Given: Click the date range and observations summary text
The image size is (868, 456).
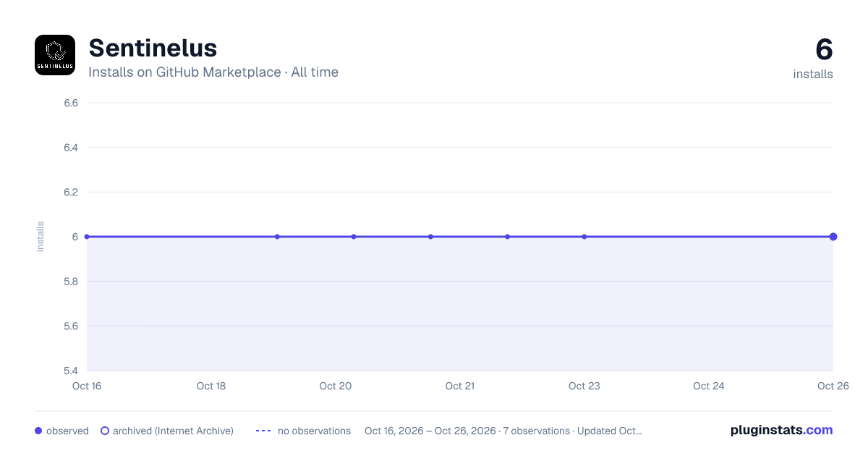Looking at the screenshot, I should point(503,431).
